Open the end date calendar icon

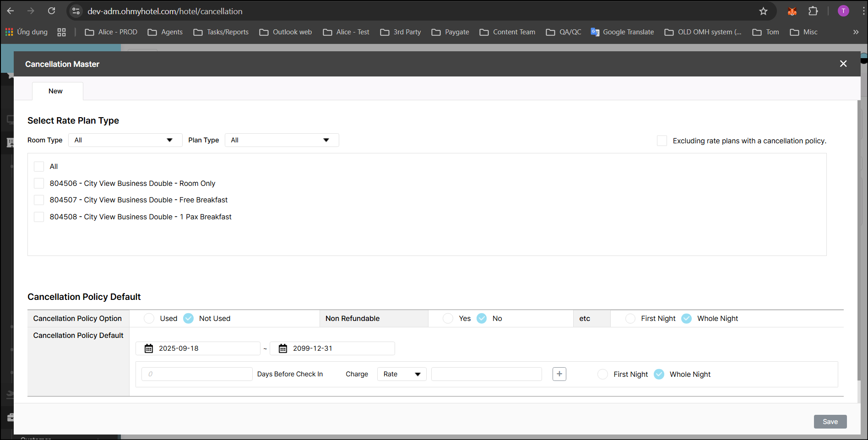click(283, 348)
